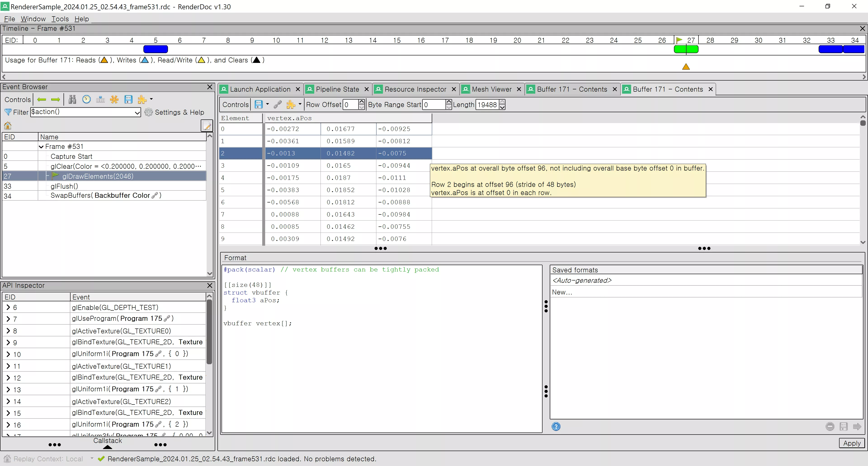Click the green flag on glDrawElements row
This screenshot has height=466, width=868.
pos(56,176)
